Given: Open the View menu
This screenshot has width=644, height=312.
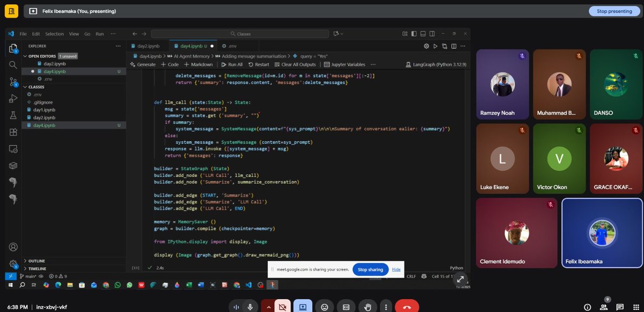Looking at the screenshot, I should click(x=74, y=34).
